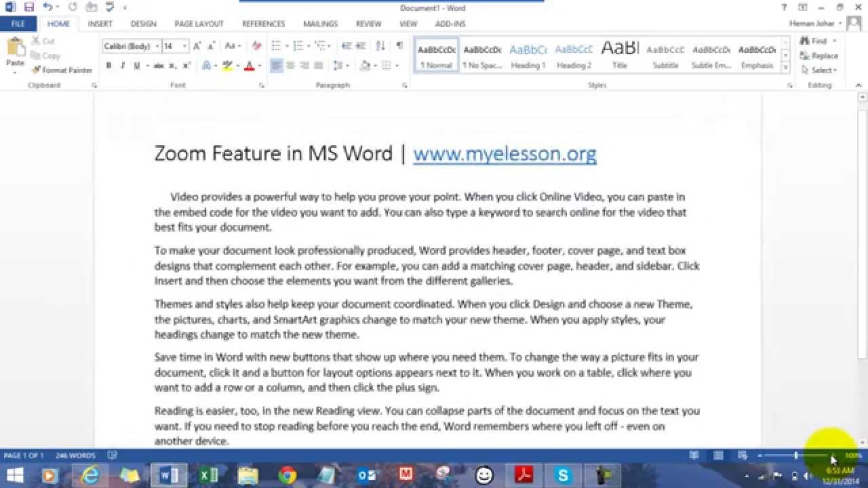Shrink font size with the smaller A icon
The width and height of the screenshot is (868, 488).
pos(210,46)
